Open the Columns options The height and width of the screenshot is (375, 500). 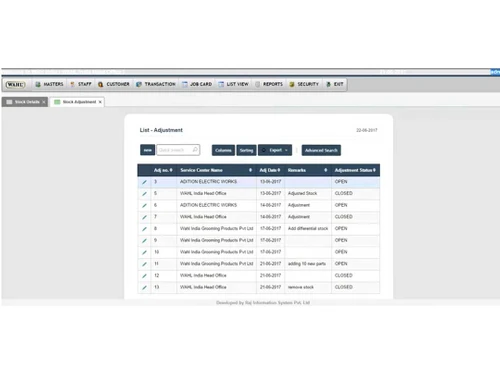(x=223, y=150)
